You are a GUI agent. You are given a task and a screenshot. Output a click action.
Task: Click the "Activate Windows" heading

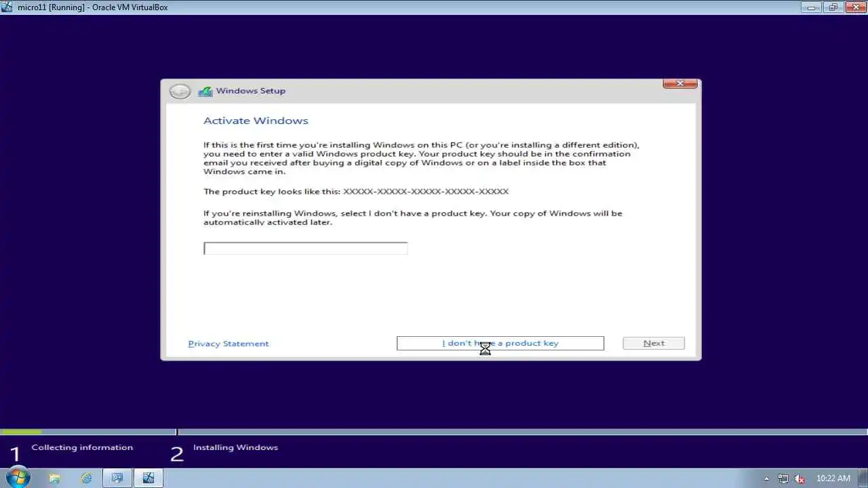pos(256,121)
